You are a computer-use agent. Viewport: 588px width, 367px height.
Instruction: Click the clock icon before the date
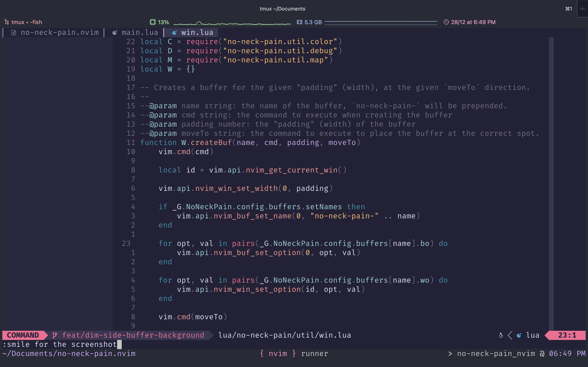coord(447,22)
